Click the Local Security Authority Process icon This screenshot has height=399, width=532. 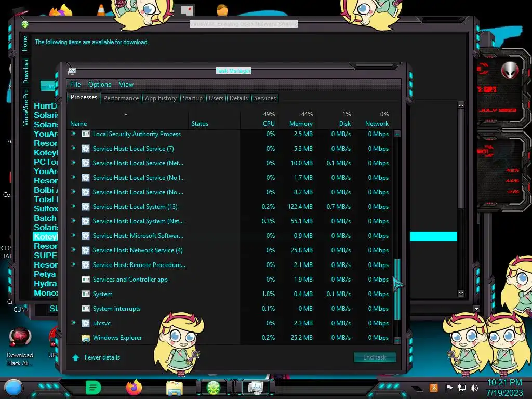coord(86,134)
